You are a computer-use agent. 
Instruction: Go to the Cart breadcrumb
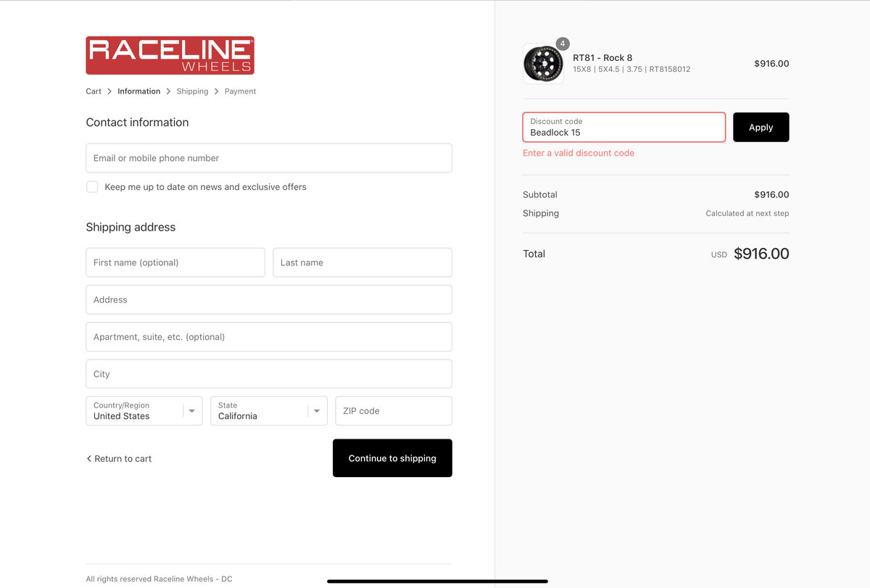tap(94, 91)
